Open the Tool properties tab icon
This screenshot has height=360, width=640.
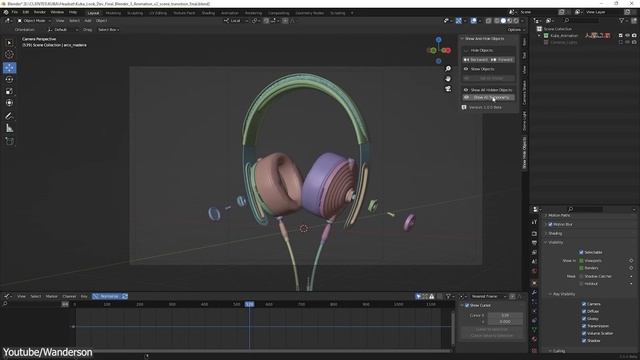(534, 222)
